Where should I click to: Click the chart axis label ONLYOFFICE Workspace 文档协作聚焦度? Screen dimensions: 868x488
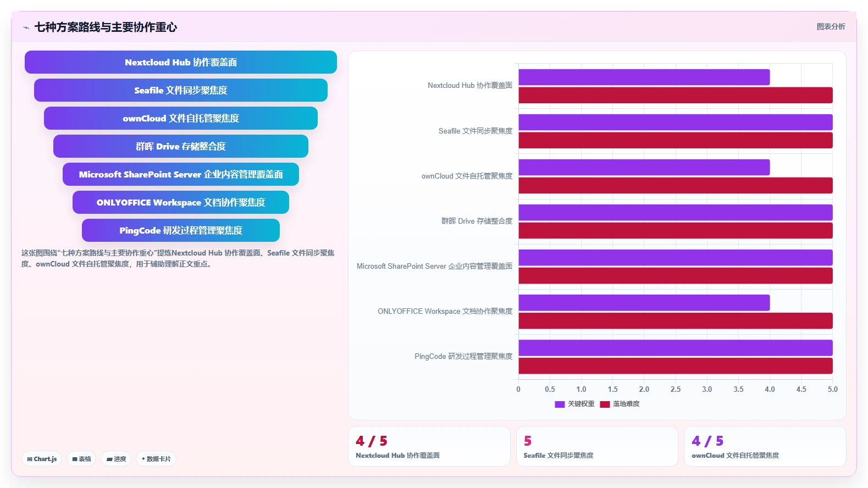(x=445, y=311)
